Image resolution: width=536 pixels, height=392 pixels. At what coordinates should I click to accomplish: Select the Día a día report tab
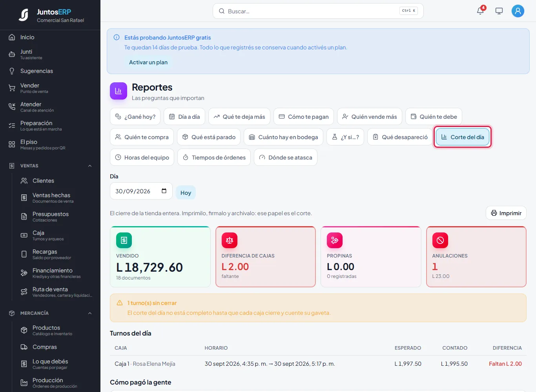(x=184, y=116)
